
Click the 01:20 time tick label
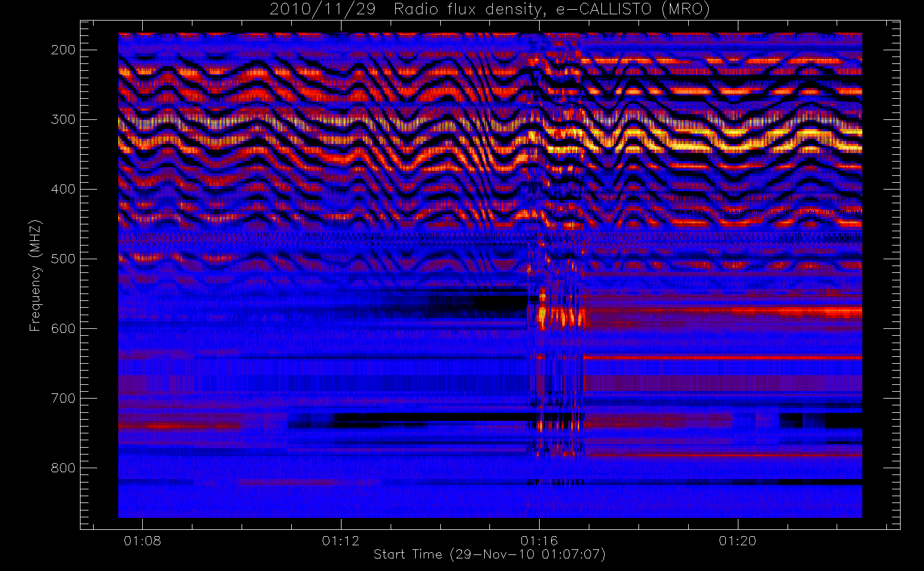(x=737, y=541)
